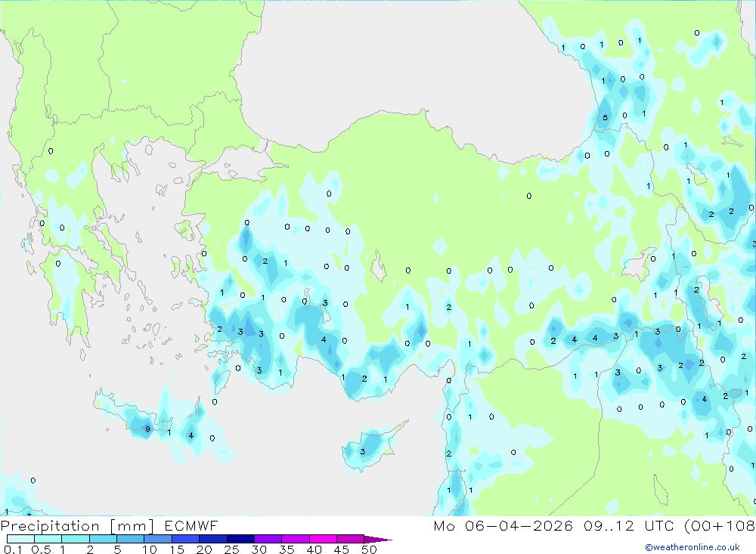
Task: Click the 45–50 mm legend swatch
Action: 350,539
